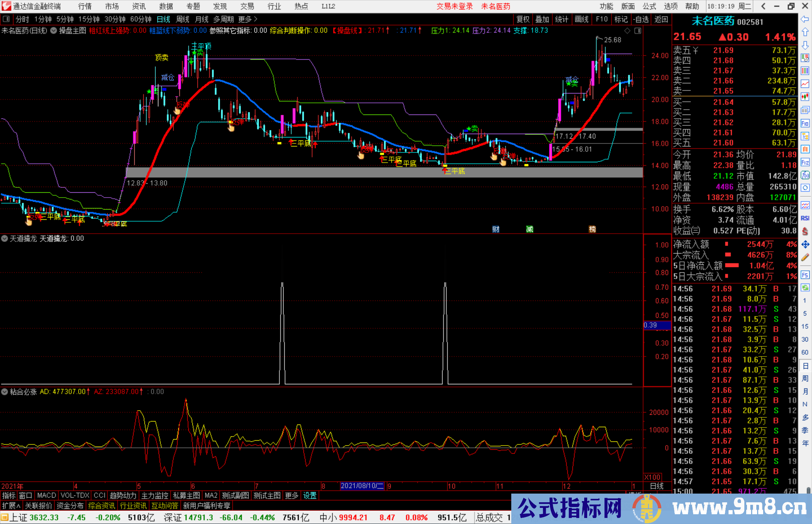The height and width of the screenshot is (524, 812).
Task: Click the F12 sidebar icon
Action: [x=805, y=162]
